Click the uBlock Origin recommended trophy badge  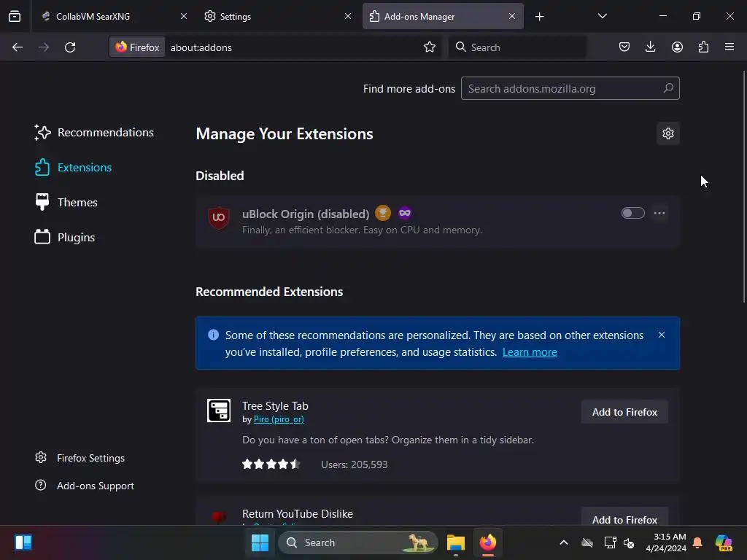click(382, 213)
